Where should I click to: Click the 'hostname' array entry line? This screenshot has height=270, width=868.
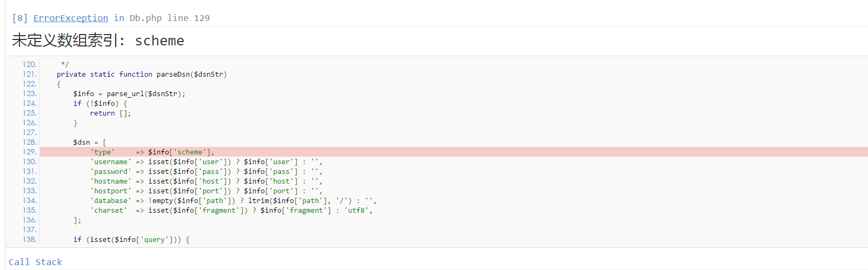206,181
